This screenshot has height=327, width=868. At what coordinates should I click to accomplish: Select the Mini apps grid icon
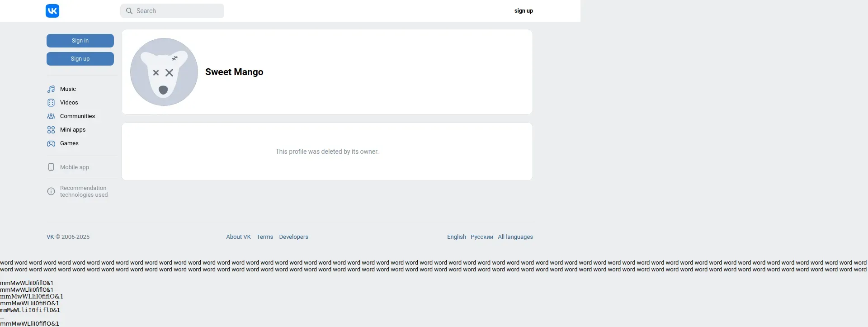pos(51,130)
